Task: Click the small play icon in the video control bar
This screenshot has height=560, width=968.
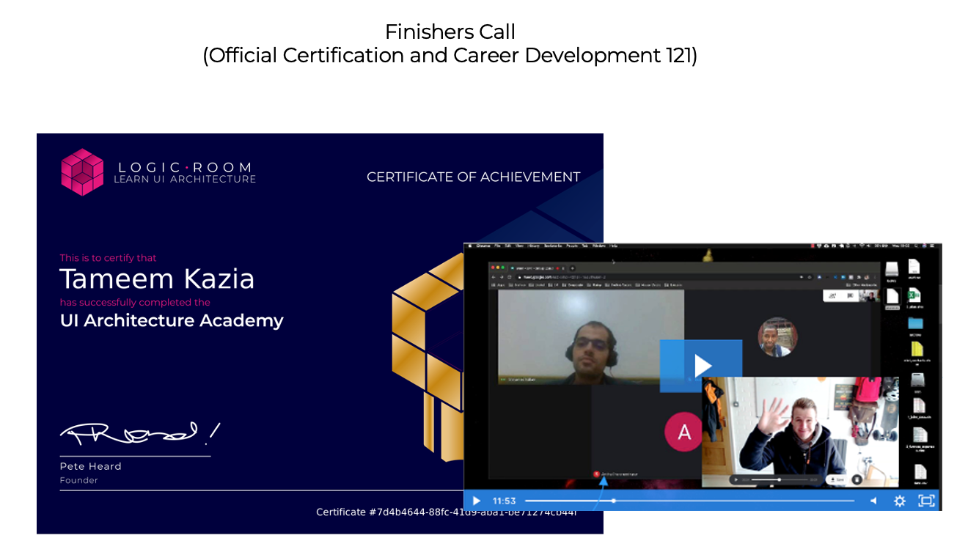Action: pyautogui.click(x=477, y=501)
